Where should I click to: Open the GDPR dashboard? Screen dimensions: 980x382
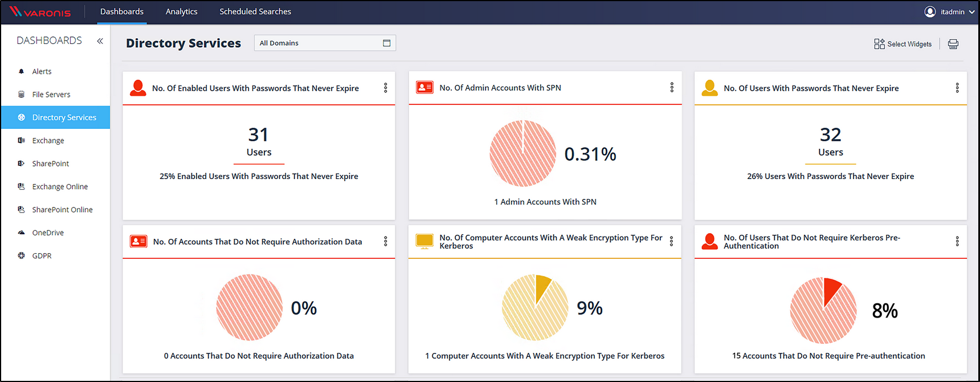click(42, 256)
